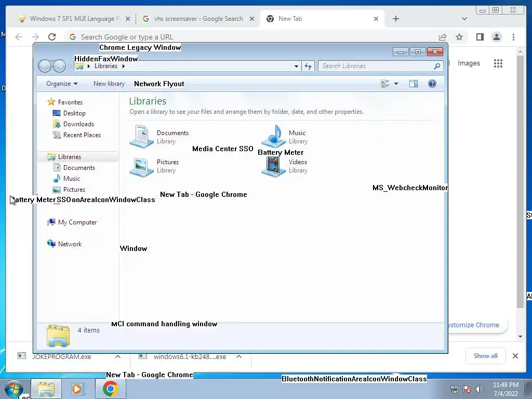Viewport: 532px width, 399px height.
Task: Open the Windows Start button
Action: click(x=14, y=389)
